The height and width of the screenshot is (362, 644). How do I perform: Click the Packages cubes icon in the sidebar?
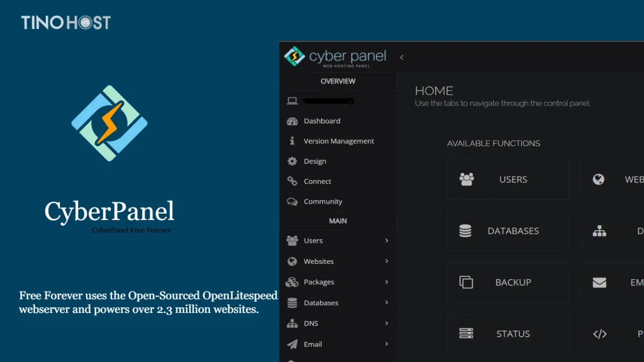coord(292,282)
